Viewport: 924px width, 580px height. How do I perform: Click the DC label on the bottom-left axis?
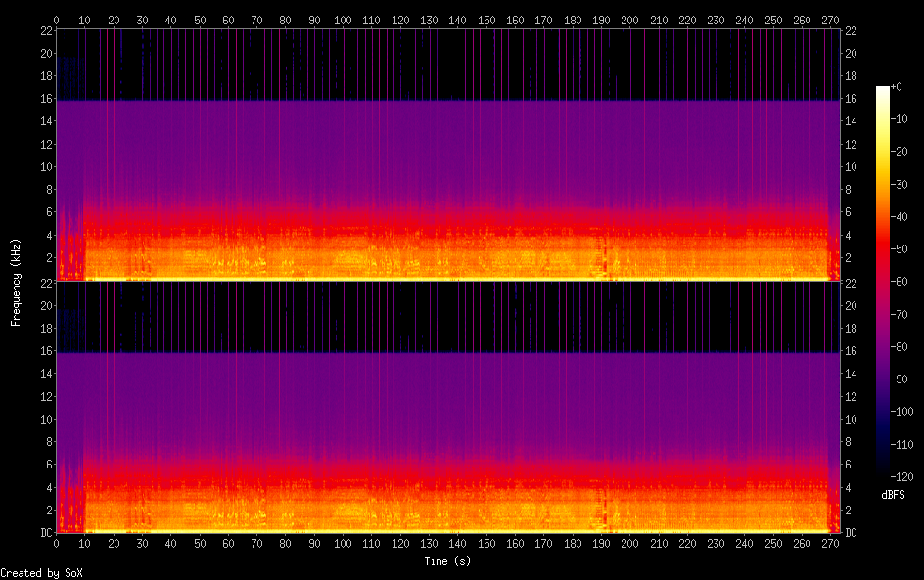45,532
